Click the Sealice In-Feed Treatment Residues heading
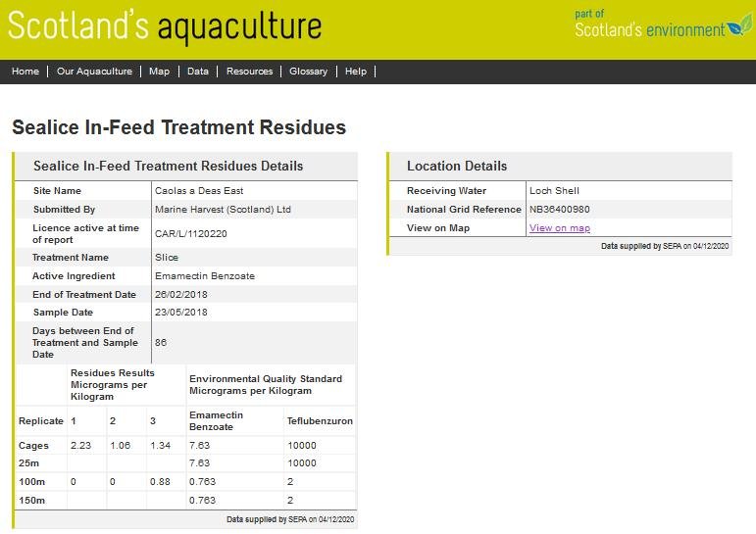Image resolution: width=756 pixels, height=534 pixels. (x=178, y=127)
